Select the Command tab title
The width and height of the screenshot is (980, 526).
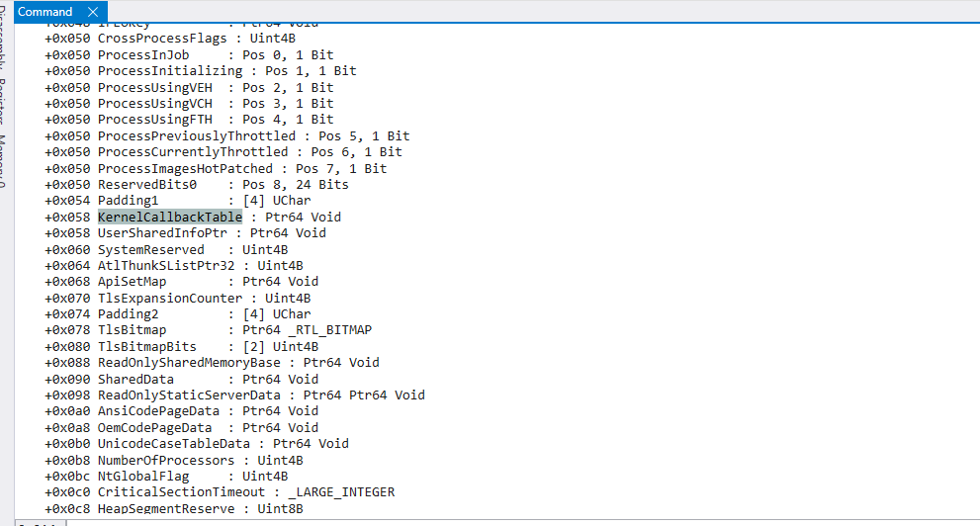click(x=45, y=12)
